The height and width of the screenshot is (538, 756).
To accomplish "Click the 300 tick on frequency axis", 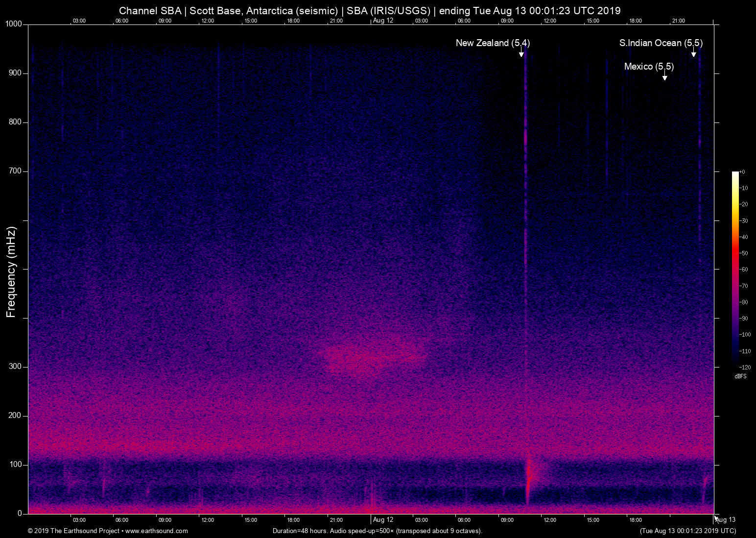I will [15, 367].
